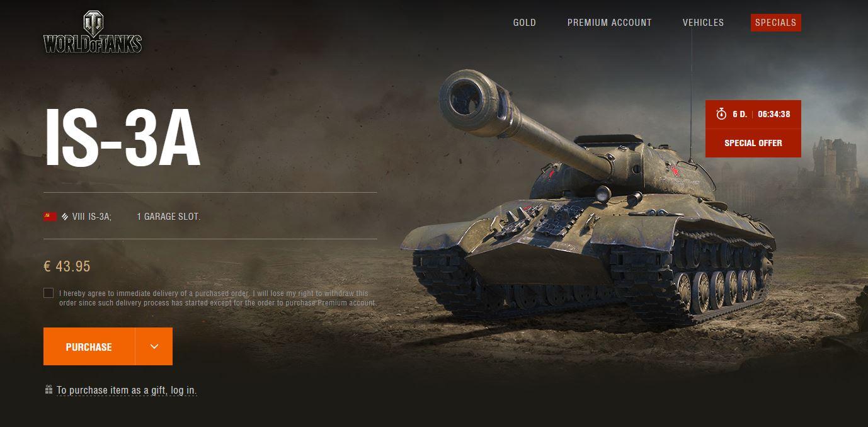The height and width of the screenshot is (427, 868).
Task: Click the gift box icon
Action: coord(49,390)
